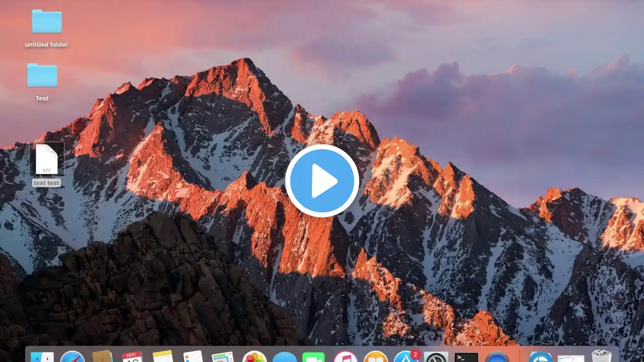Open Reminders from the Dock

point(193,356)
